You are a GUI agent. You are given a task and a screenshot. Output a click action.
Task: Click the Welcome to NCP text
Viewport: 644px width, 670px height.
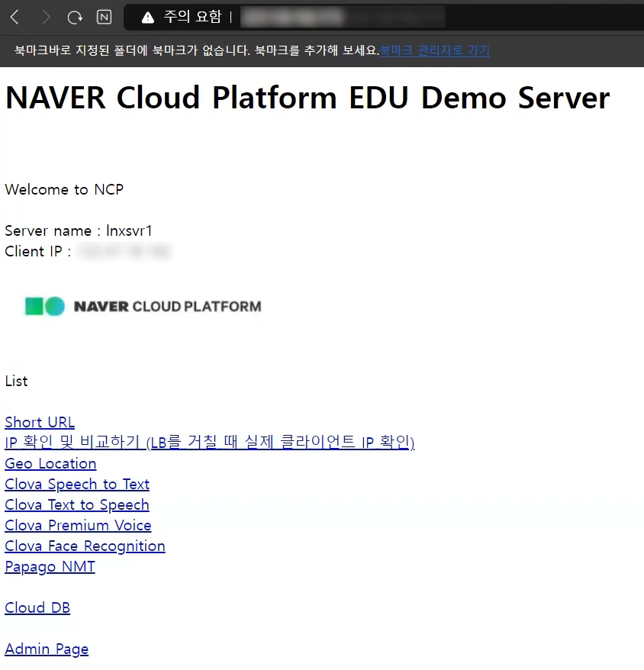[x=64, y=189]
